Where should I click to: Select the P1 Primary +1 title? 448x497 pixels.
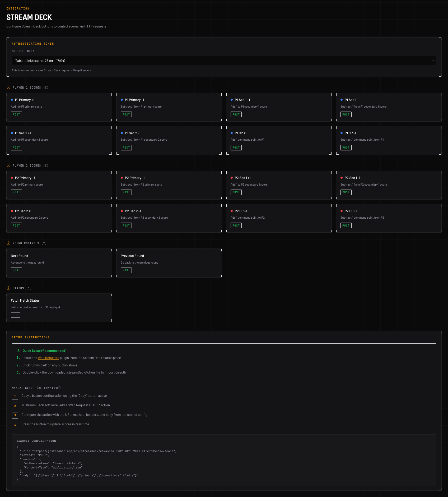pos(25,100)
